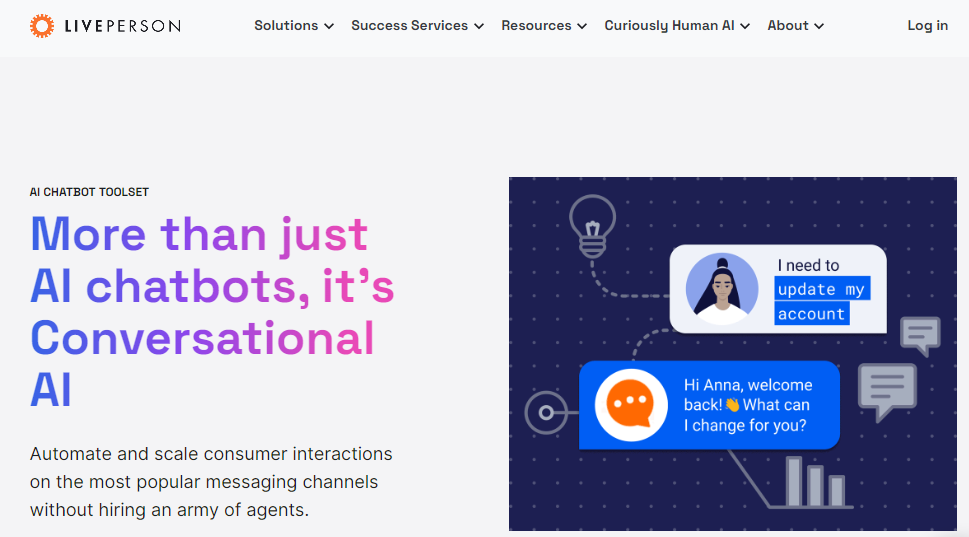Click the 'More than just AI chatbots' headline
Viewport: 969px width, 537px height.
(x=212, y=311)
